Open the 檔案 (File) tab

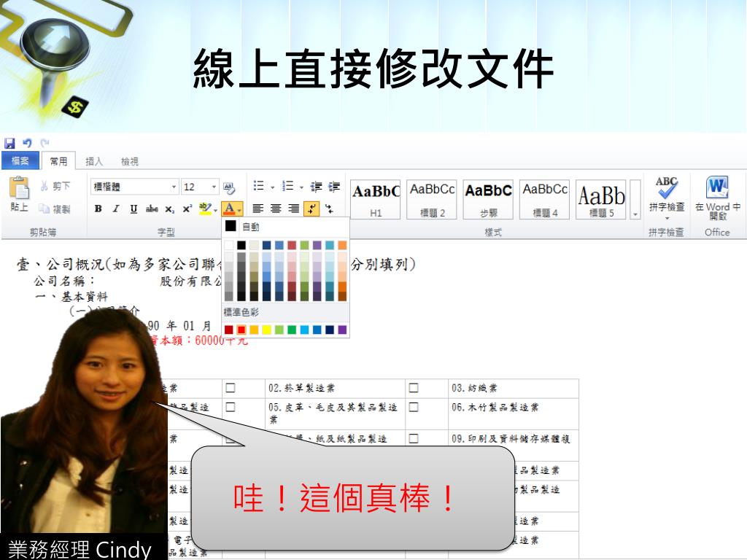tap(20, 161)
